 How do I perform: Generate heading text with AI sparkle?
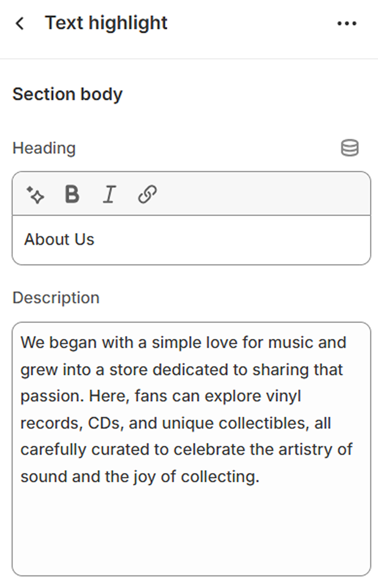point(35,194)
